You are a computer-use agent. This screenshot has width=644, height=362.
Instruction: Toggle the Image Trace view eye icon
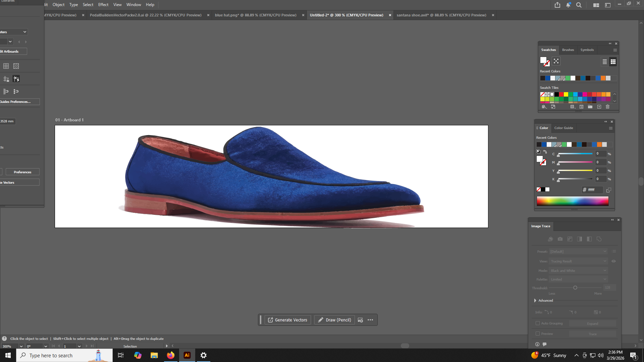click(x=613, y=261)
